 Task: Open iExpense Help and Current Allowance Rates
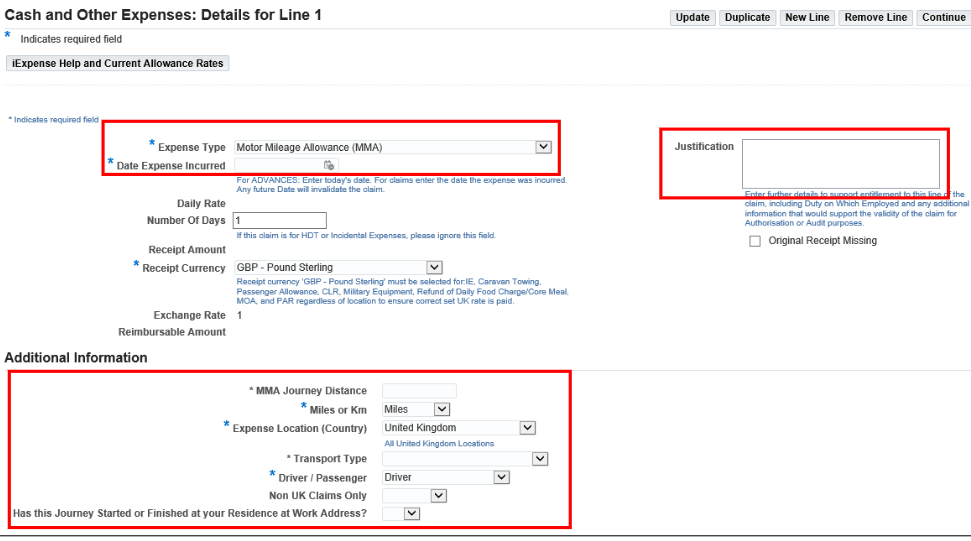click(117, 63)
